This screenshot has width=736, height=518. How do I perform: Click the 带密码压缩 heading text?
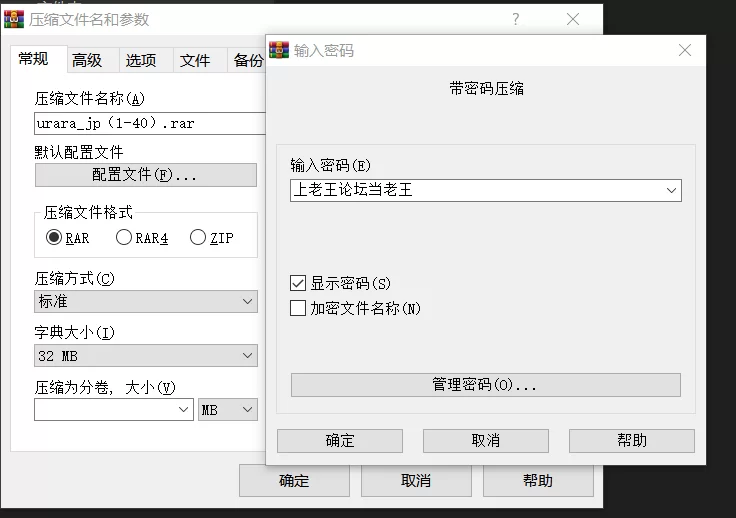coord(486,89)
